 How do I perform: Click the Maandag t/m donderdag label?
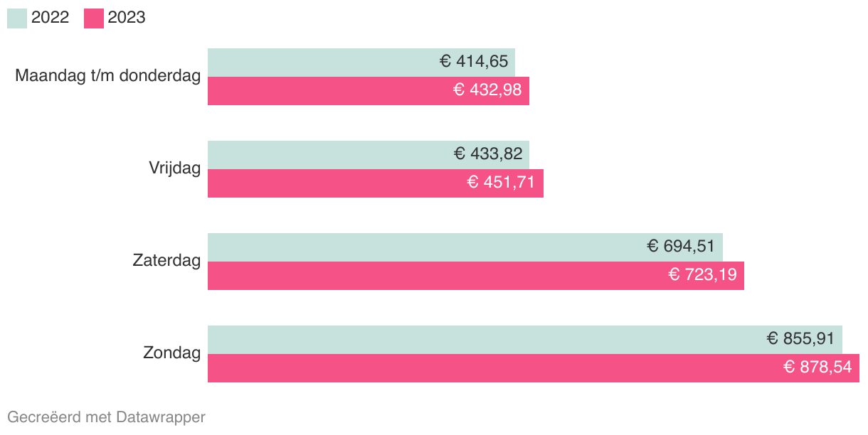pos(108,75)
